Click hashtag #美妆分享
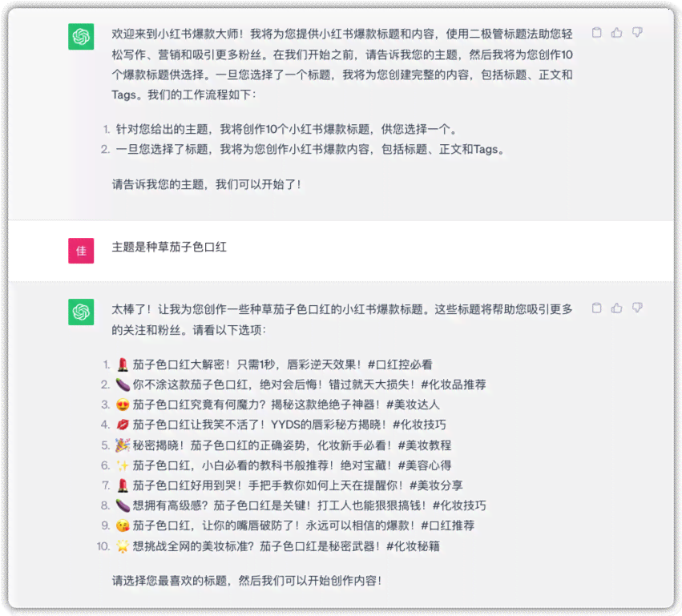Screen dimensions: 682x616 tap(436, 485)
